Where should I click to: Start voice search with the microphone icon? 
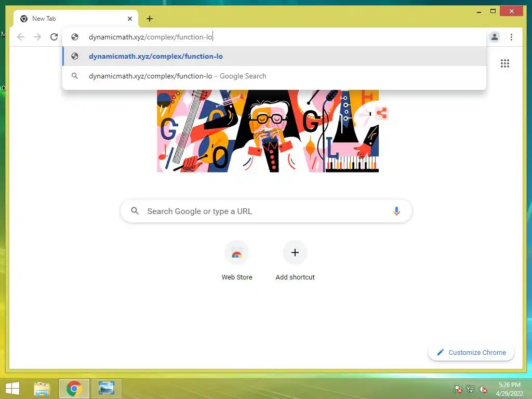click(396, 211)
